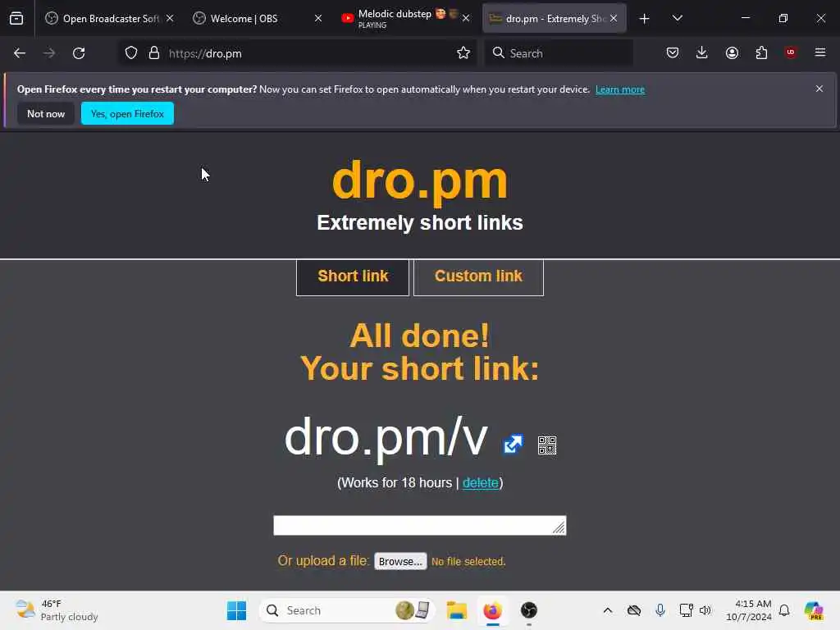
Task: Click Yes, open Firefox button
Action: tap(127, 113)
